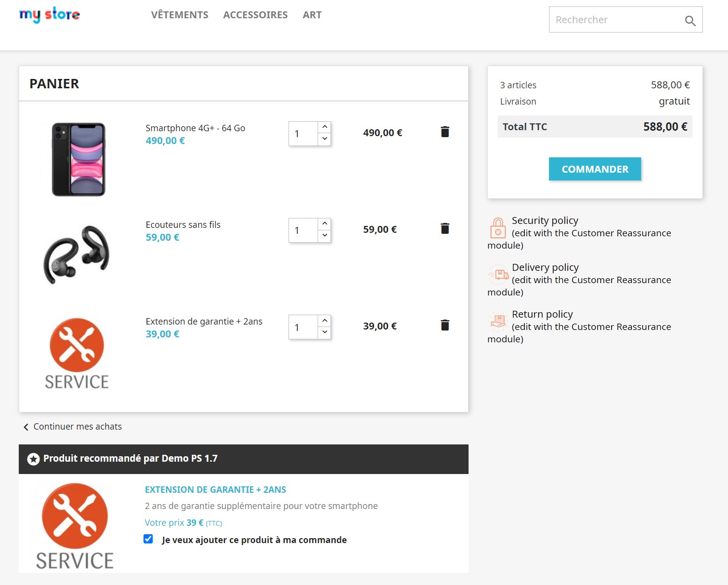Open the VÊTEMENTS category
728x585 pixels.
180,15
